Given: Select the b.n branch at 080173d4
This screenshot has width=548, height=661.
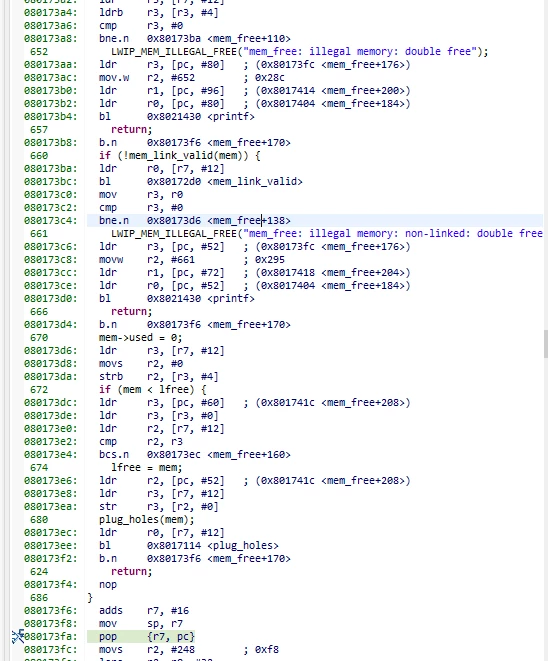Looking at the screenshot, I should (x=195, y=325).
